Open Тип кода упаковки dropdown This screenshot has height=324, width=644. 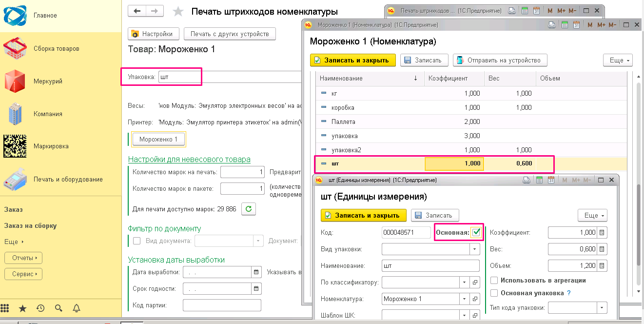tap(602, 307)
